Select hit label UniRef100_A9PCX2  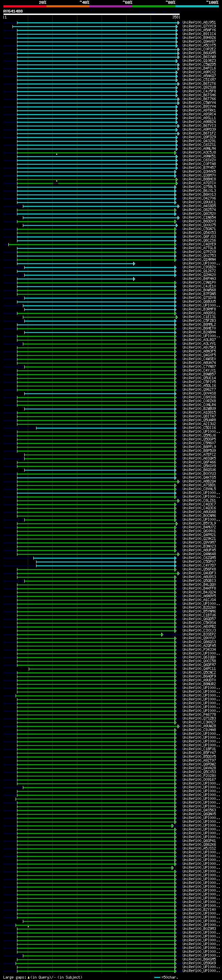(199, 72)
